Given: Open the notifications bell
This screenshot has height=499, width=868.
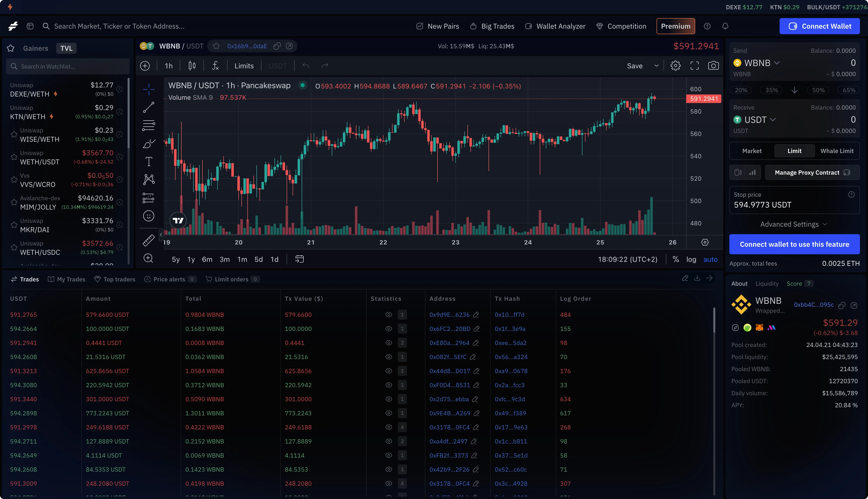Looking at the screenshot, I should pos(726,26).
